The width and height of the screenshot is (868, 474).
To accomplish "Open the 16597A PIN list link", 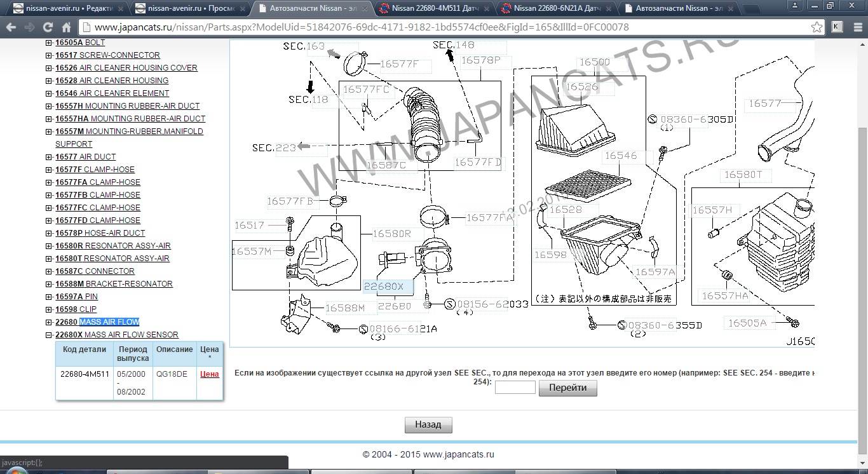I will 76,297.
